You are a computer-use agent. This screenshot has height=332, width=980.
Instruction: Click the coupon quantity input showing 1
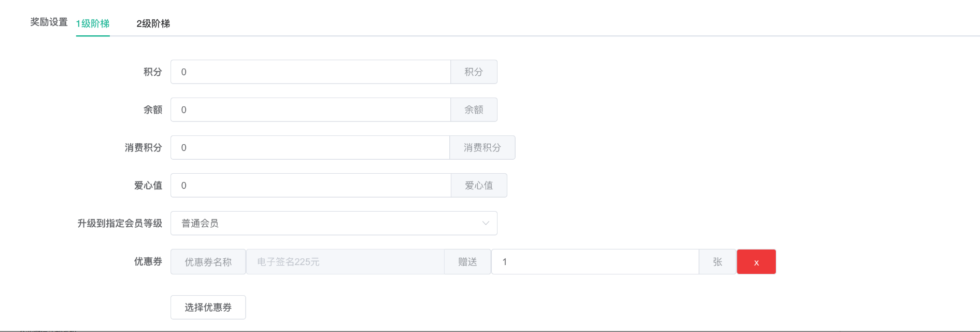pyautogui.click(x=594, y=262)
